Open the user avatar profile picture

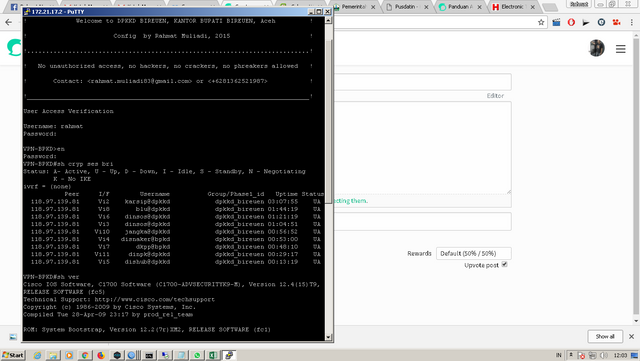[x=596, y=48]
